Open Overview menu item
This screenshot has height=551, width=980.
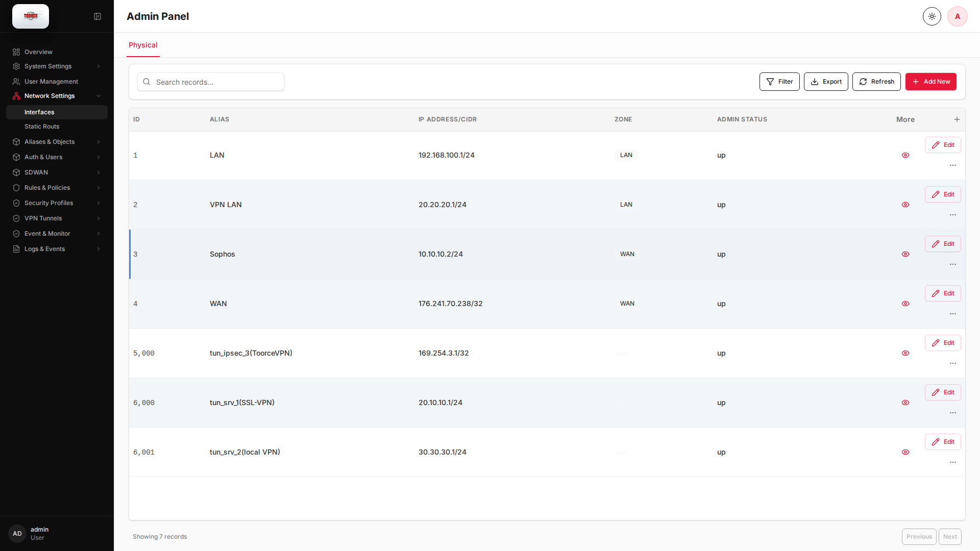point(57,52)
